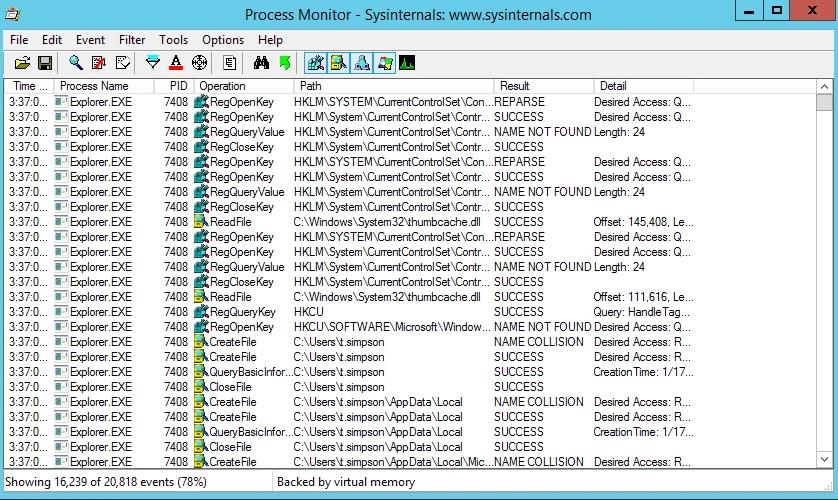Click the PID column header

pyautogui.click(x=174, y=86)
